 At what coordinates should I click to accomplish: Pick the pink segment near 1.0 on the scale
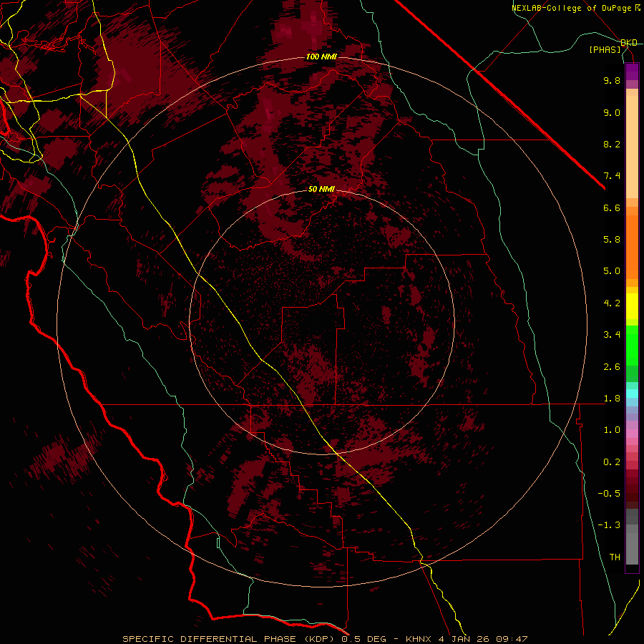pos(632,434)
